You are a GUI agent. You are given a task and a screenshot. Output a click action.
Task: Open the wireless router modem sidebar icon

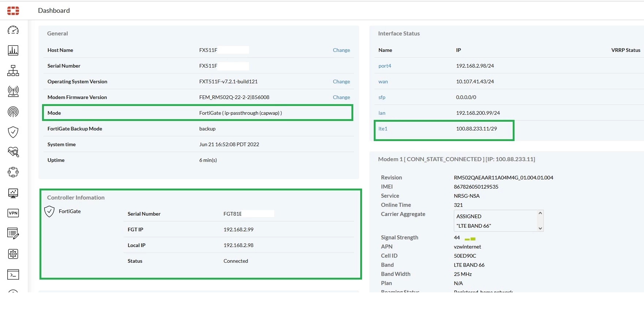[13, 91]
